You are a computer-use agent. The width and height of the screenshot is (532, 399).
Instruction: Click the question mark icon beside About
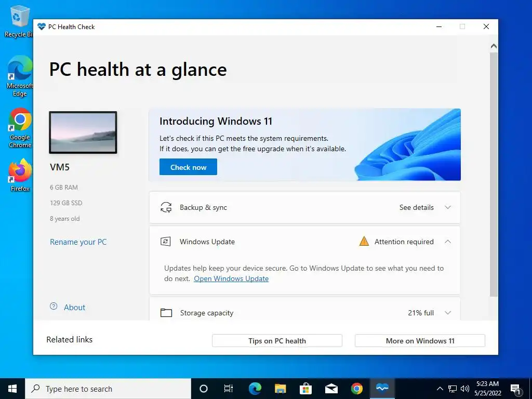(54, 306)
